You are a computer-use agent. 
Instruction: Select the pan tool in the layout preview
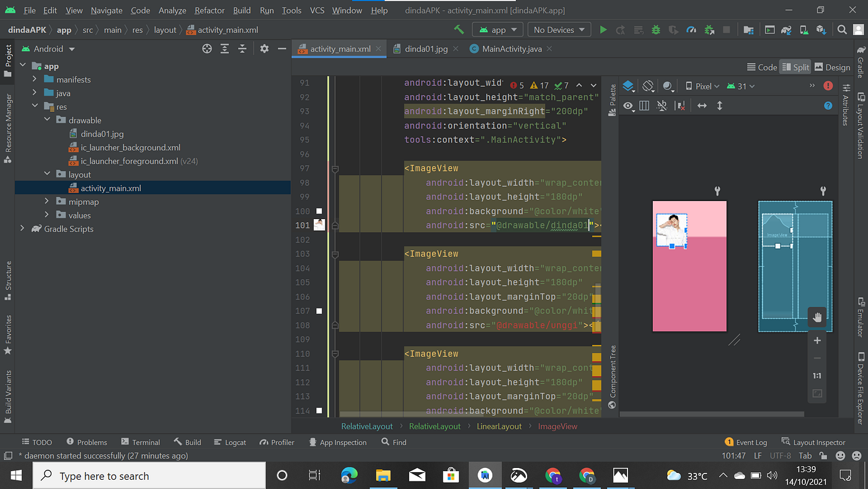click(817, 317)
